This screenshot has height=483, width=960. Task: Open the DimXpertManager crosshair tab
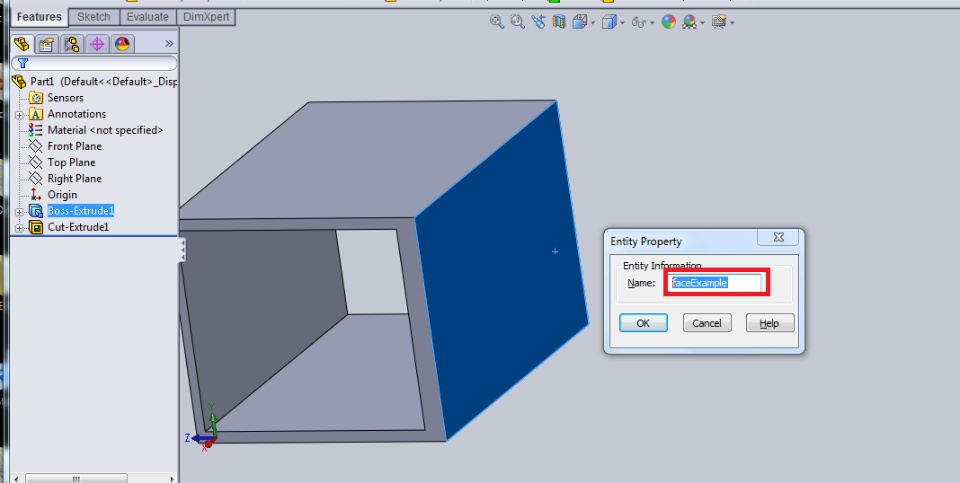(x=96, y=43)
